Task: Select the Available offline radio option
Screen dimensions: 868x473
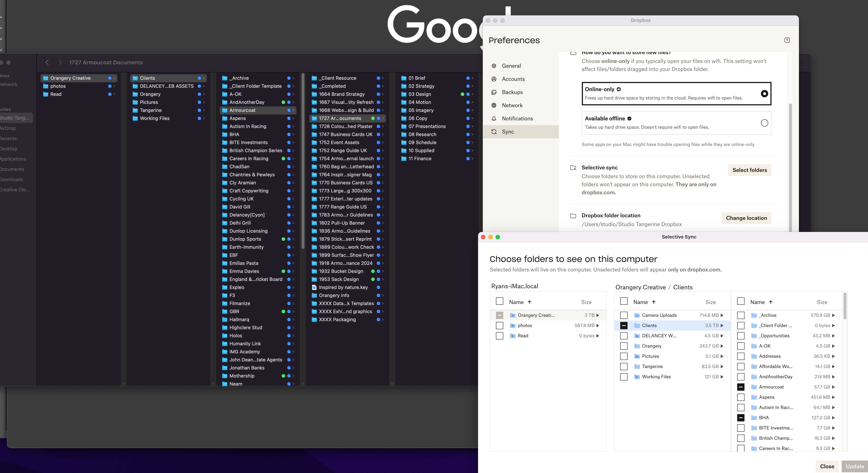Action: [764, 123]
